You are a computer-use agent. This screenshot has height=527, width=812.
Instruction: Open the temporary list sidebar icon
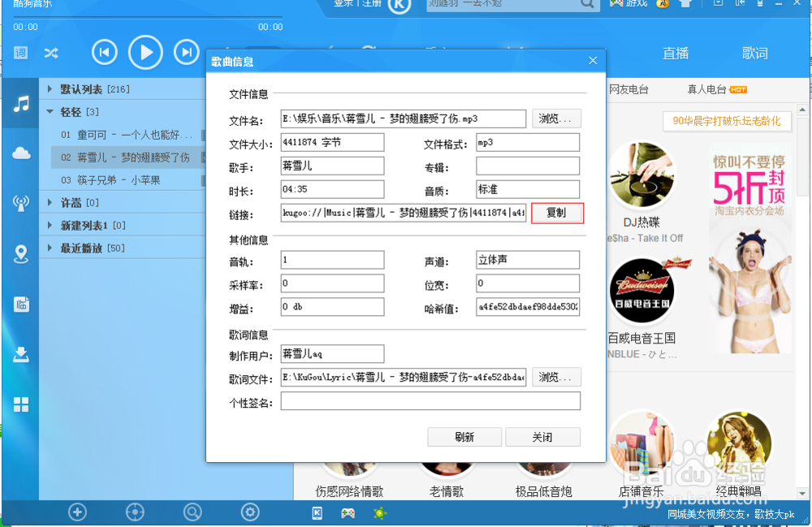pyautogui.click(x=21, y=304)
